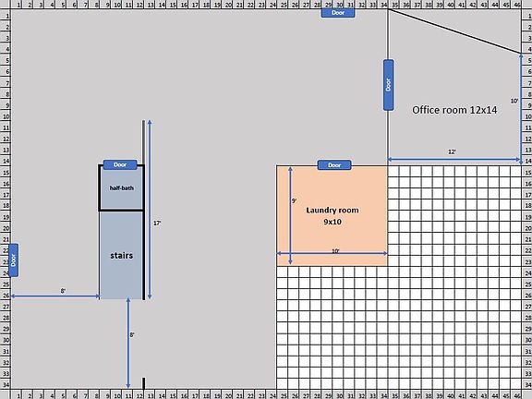Viewport: 532px width, 399px height.
Task: Click the "stairs" label
Action: tap(122, 256)
